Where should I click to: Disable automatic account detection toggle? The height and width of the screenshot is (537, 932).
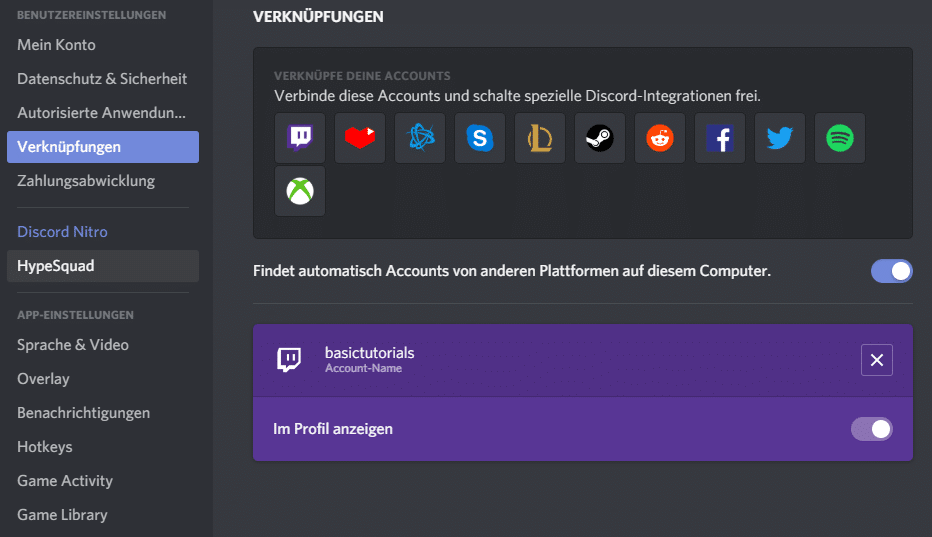[x=891, y=271]
